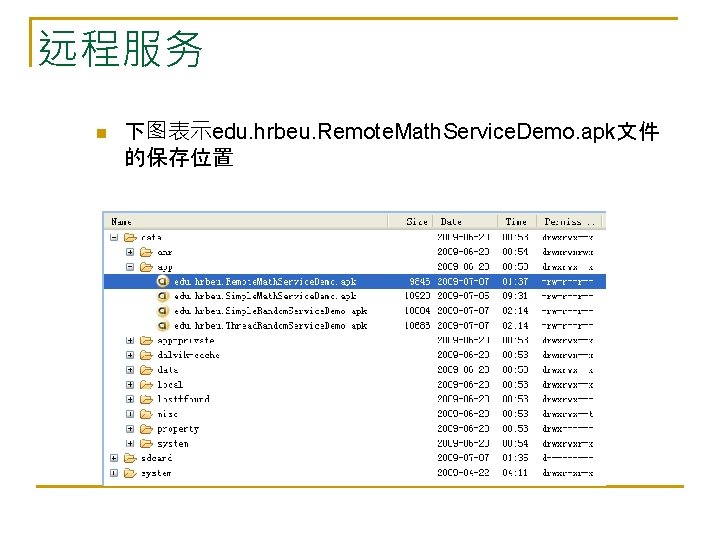Click the property folder icon
The width and height of the screenshot is (720, 540).
[x=146, y=428]
